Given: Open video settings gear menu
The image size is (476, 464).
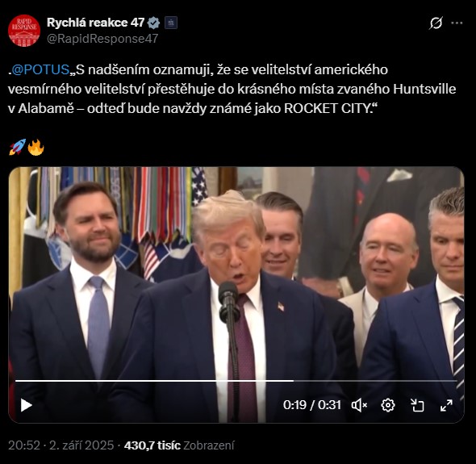Looking at the screenshot, I should click(x=388, y=405).
